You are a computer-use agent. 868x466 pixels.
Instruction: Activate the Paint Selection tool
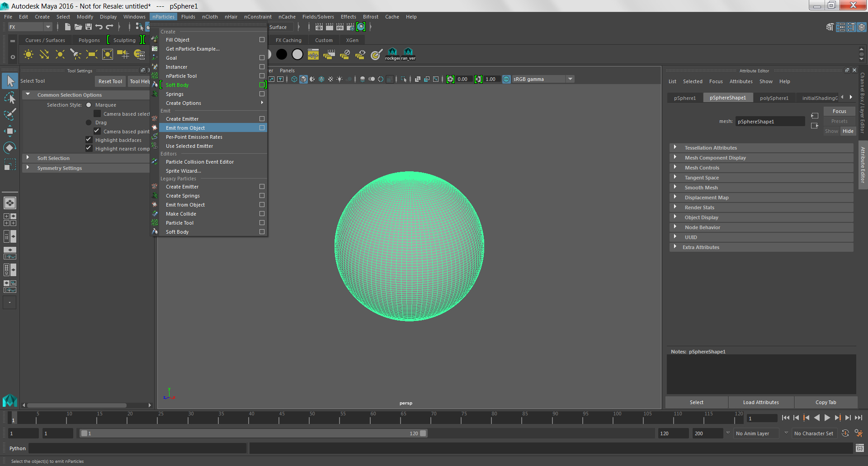10,114
